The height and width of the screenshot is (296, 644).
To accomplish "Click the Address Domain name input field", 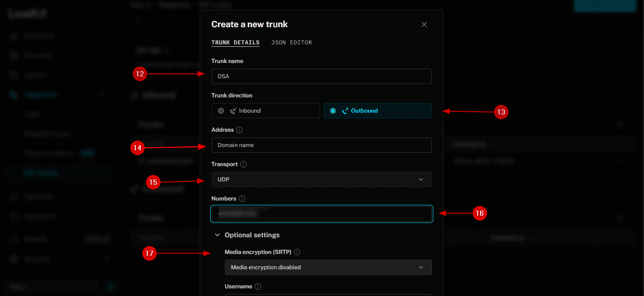I will click(x=321, y=145).
